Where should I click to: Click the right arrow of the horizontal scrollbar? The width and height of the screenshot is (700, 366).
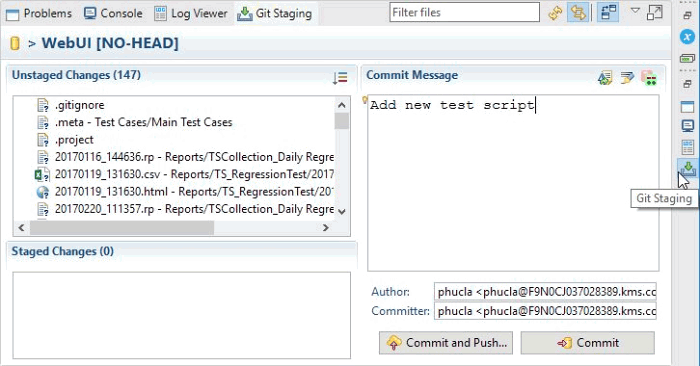(x=325, y=228)
